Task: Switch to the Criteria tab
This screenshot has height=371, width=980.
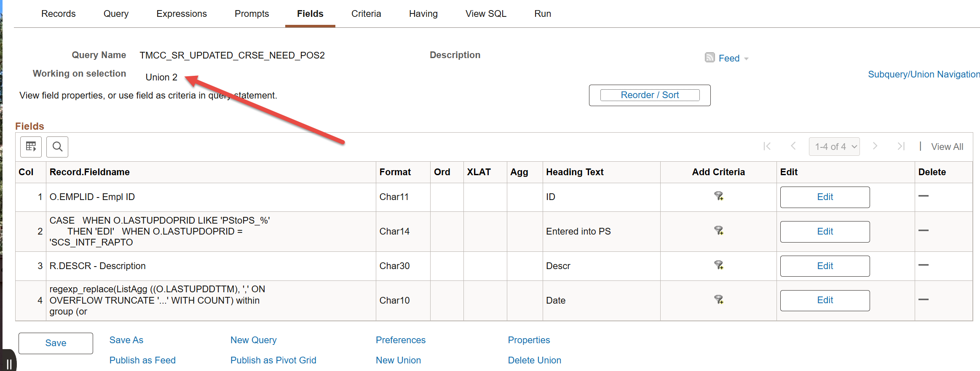Action: pyautogui.click(x=366, y=13)
